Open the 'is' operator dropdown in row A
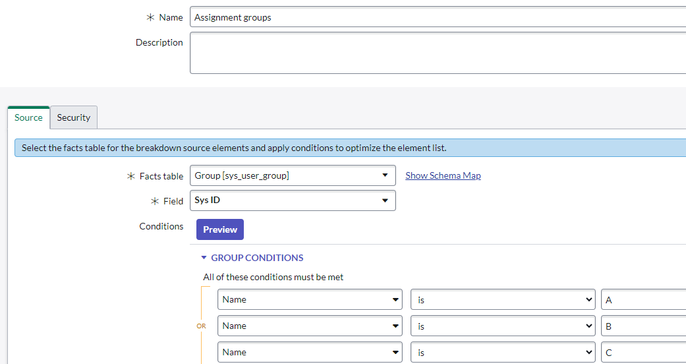 (x=503, y=300)
